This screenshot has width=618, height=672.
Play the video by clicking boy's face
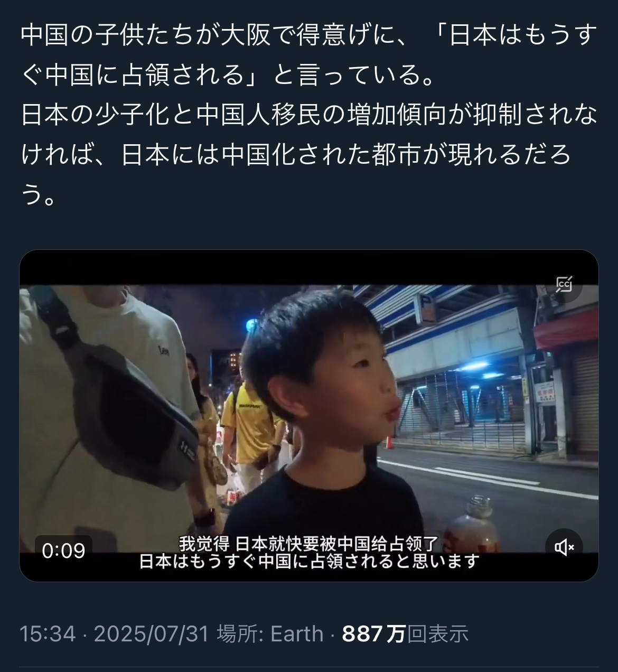coord(343,386)
